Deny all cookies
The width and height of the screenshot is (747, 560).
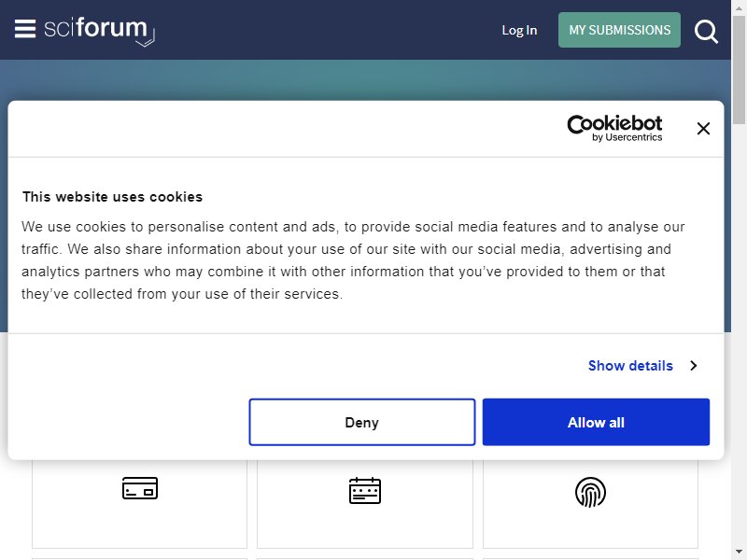pyautogui.click(x=362, y=423)
